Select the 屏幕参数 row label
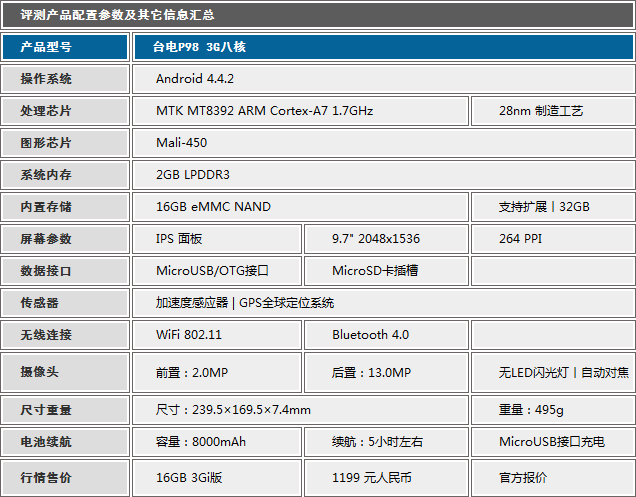 tap(65, 239)
